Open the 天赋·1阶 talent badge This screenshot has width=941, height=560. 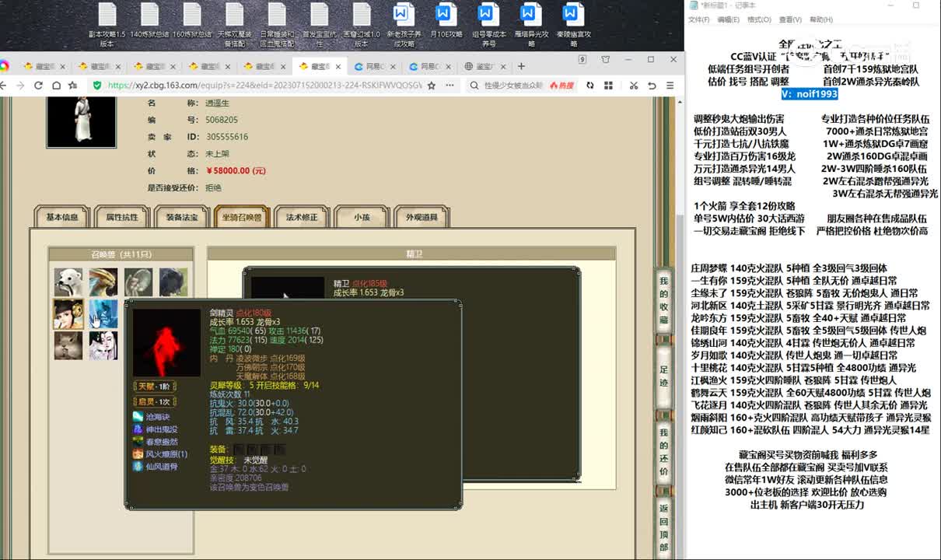click(154, 387)
